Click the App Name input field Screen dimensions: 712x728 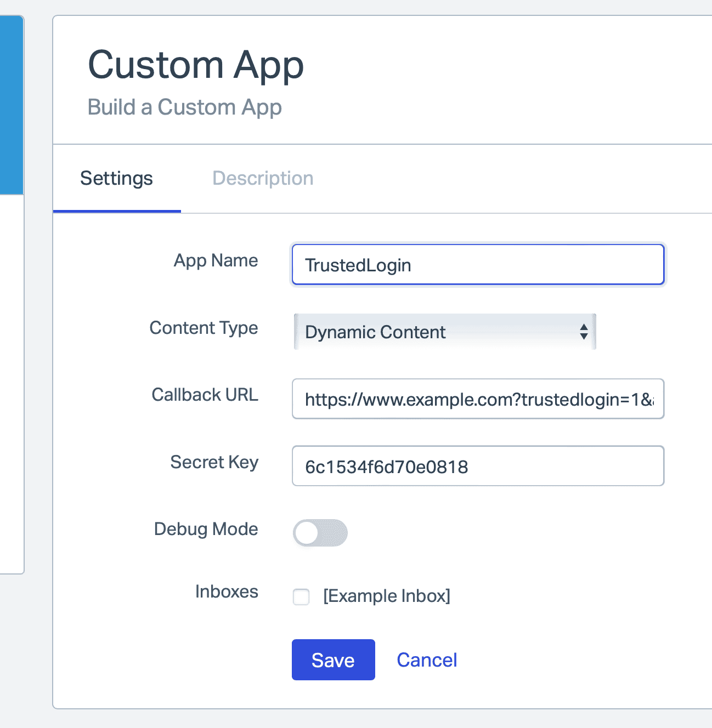(478, 265)
